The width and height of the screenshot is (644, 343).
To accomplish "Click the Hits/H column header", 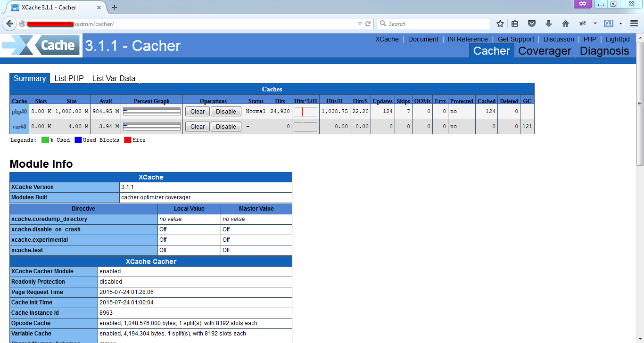I will 334,101.
